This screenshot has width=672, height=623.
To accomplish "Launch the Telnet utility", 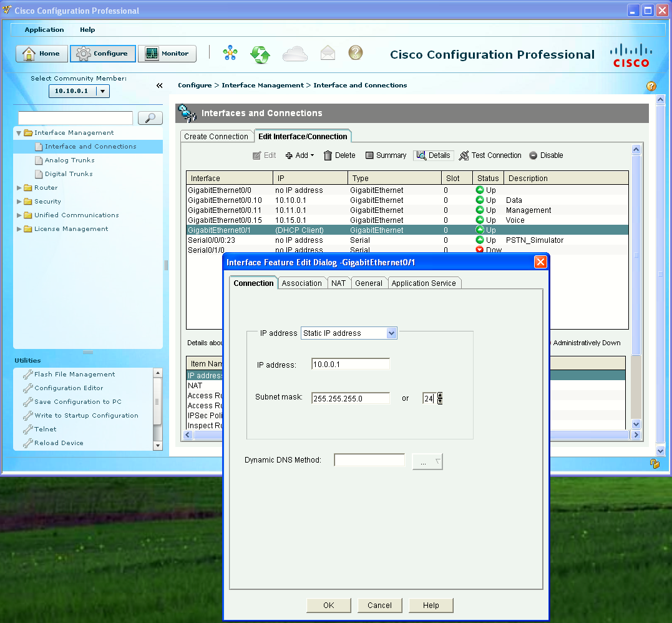I will click(45, 429).
